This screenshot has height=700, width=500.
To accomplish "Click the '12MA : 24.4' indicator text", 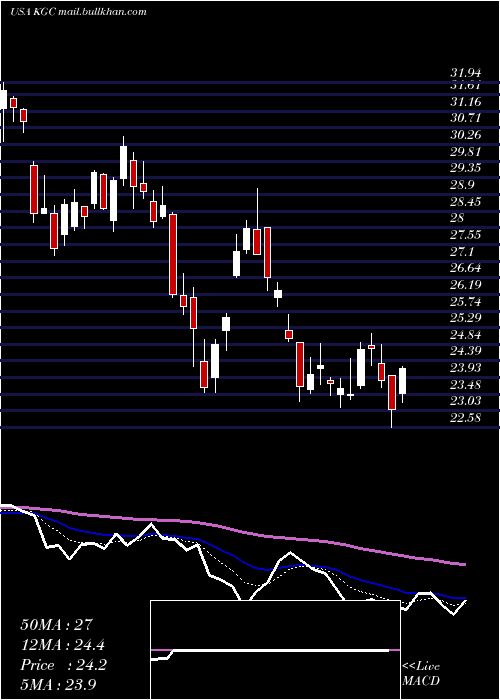I will point(63,645).
